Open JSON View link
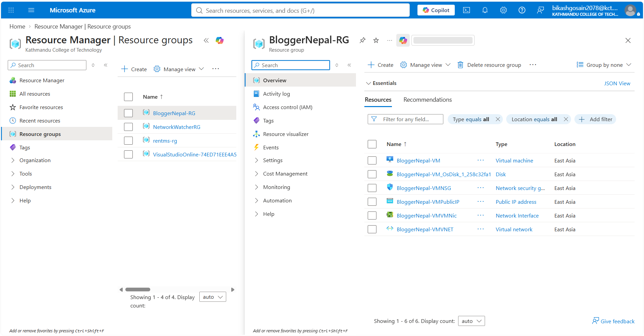The width and height of the screenshot is (644, 336). pos(617,83)
